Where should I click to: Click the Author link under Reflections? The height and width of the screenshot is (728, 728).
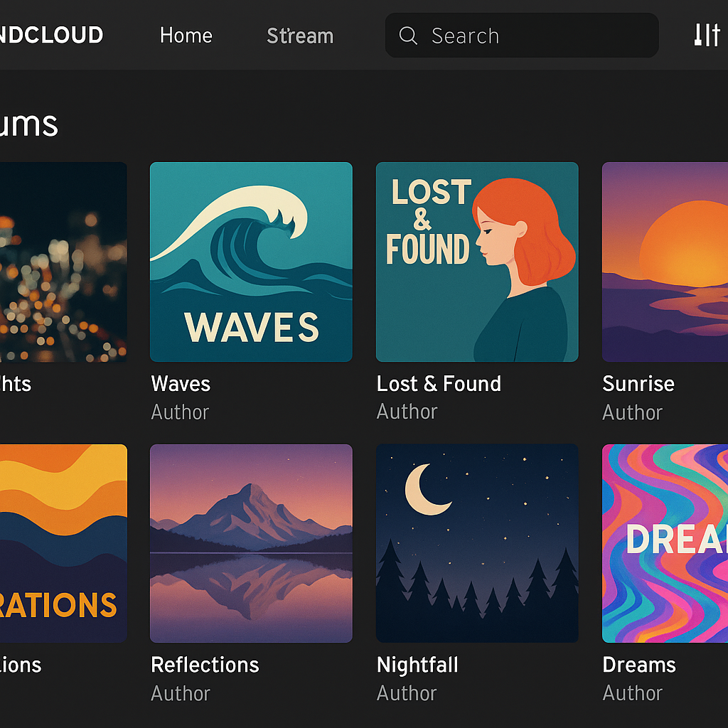tap(180, 692)
